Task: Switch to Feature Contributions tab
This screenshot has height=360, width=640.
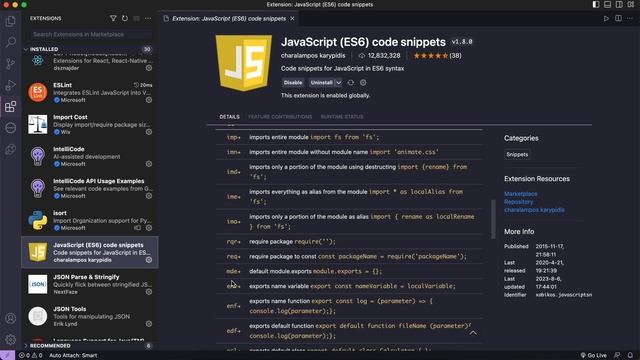Action: [x=280, y=117]
